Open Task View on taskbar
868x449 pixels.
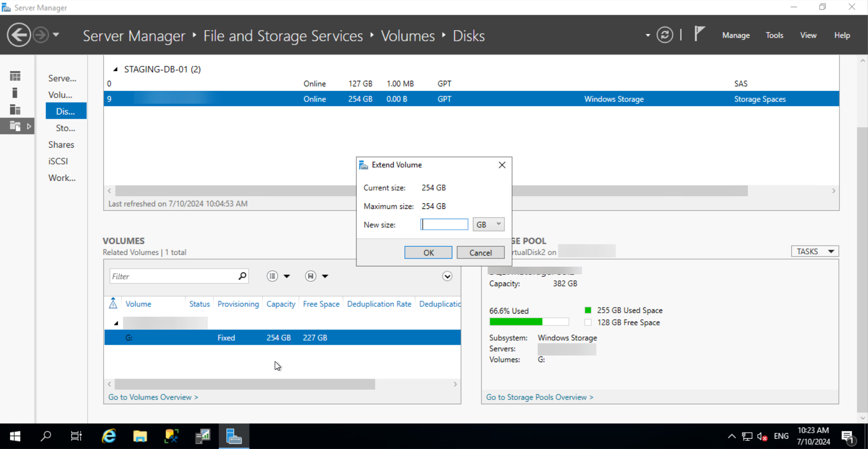(x=77, y=436)
